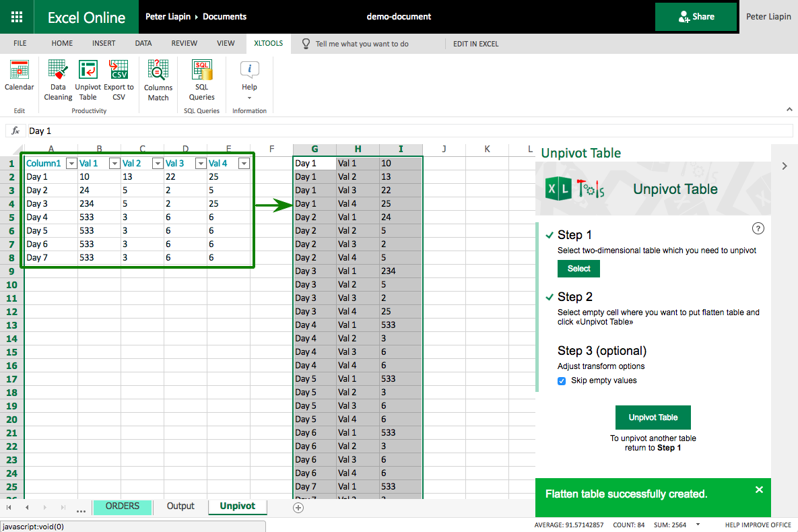Click the AVERAGE status bar entry
This screenshot has height=532, width=798.
coord(569,525)
